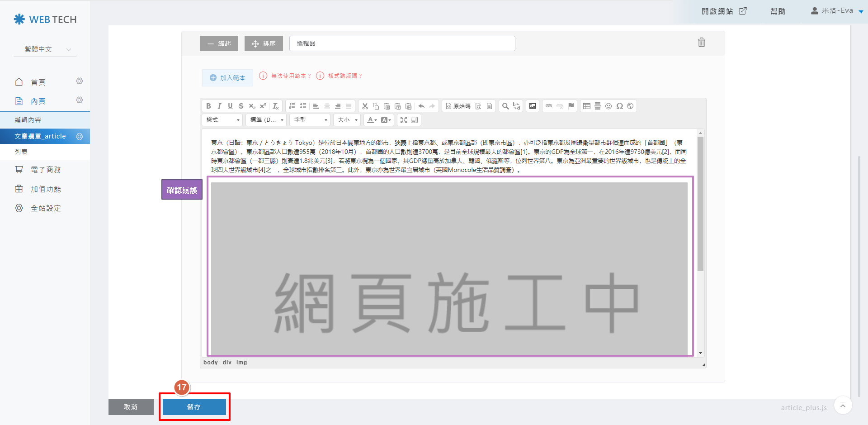Select 列表 in the sidebar
Screen dimensions: 868x425
point(21,152)
